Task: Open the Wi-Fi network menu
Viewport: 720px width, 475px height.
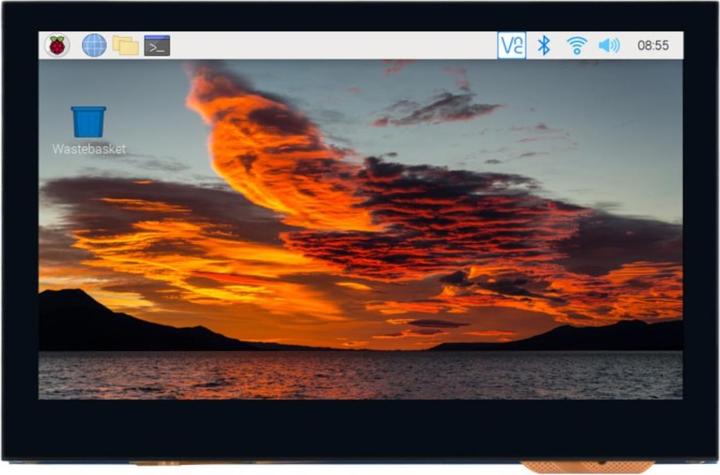Action: (577, 45)
